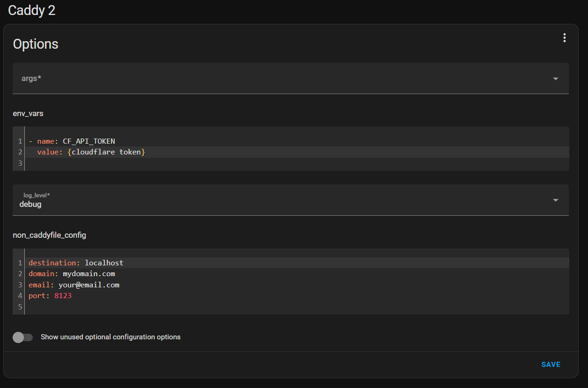Click the env_vars section label
This screenshot has height=388, width=588.
(28, 113)
